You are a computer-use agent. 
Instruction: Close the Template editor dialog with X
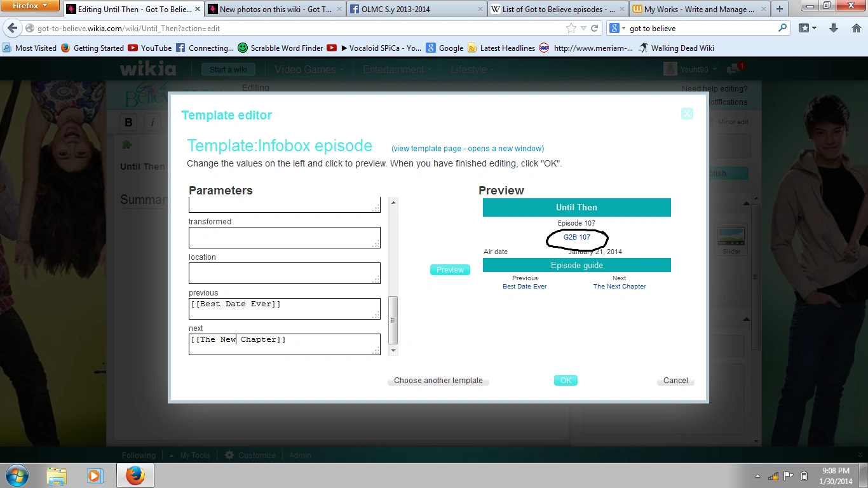[x=686, y=114]
